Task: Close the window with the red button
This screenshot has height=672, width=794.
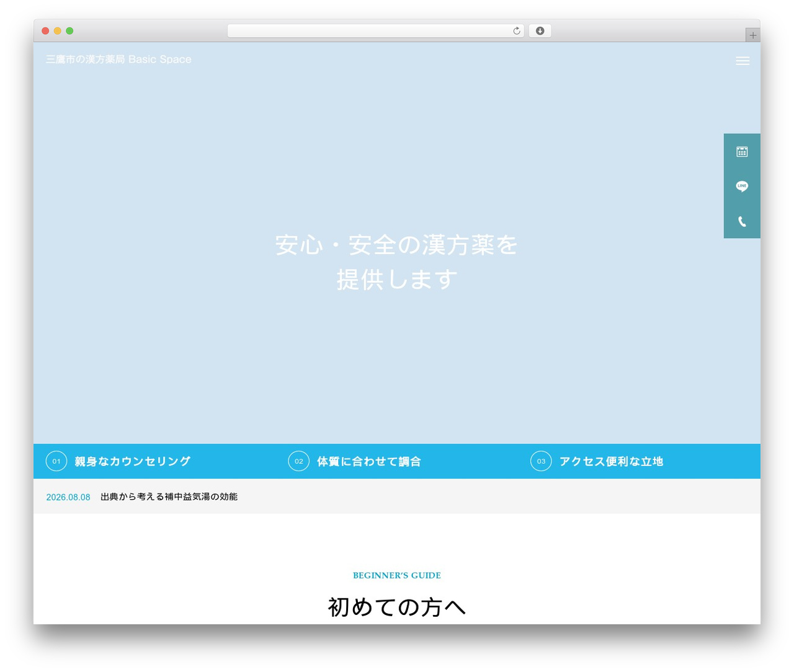Action: point(45,31)
